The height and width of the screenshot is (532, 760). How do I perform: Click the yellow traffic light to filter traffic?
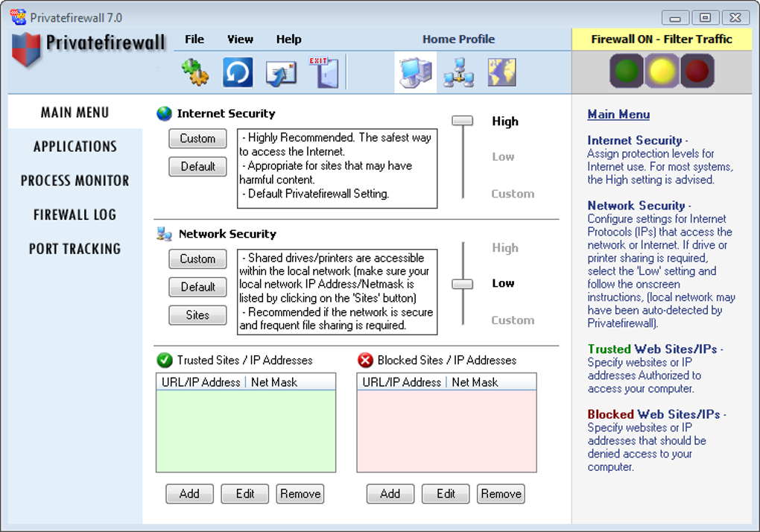coord(662,71)
